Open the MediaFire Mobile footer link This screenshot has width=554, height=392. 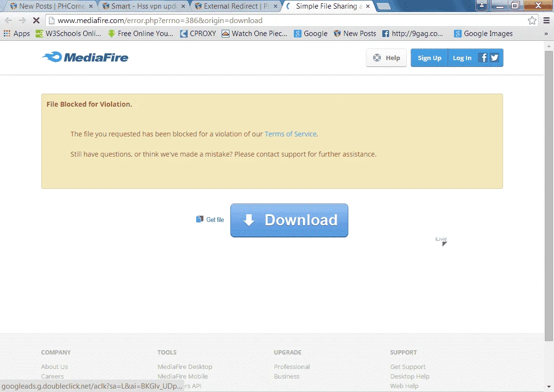[x=183, y=376]
